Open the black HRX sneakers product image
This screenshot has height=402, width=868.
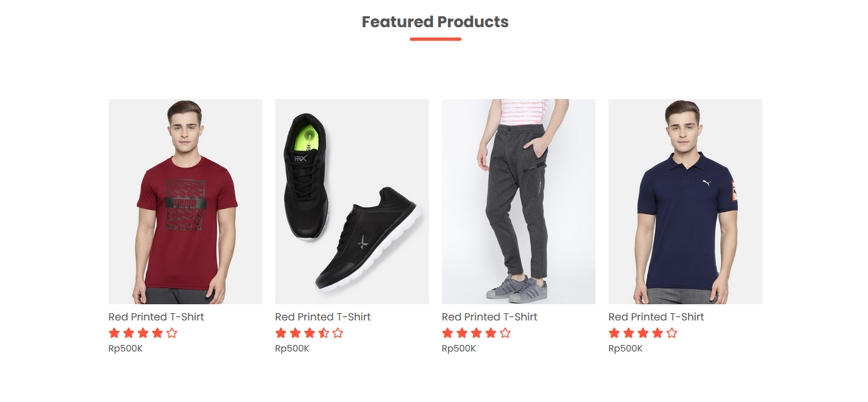(351, 201)
